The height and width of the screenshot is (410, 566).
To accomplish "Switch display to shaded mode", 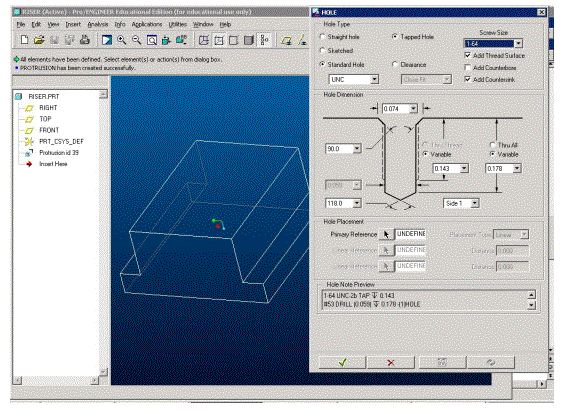I will pos(249,40).
